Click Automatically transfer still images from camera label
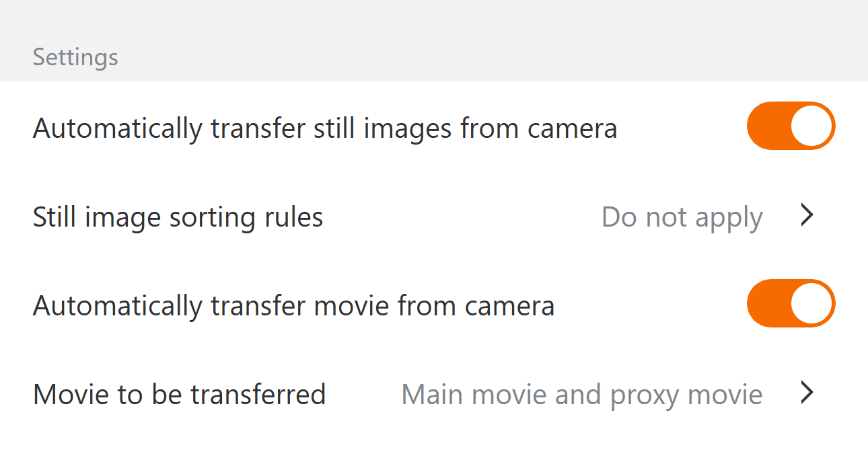 [x=324, y=128]
